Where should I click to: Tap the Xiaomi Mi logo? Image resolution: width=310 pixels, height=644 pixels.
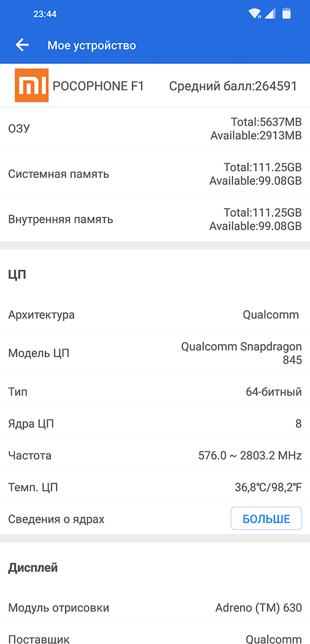click(x=32, y=85)
